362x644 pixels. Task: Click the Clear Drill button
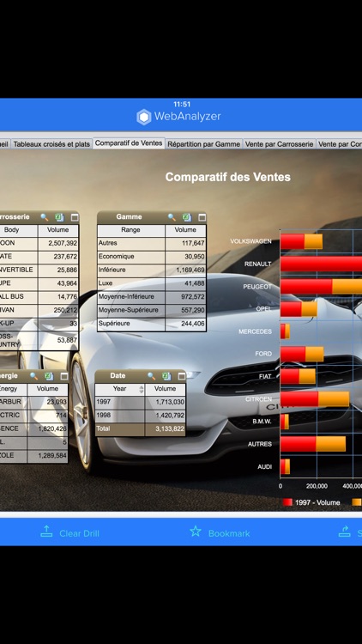tap(69, 533)
